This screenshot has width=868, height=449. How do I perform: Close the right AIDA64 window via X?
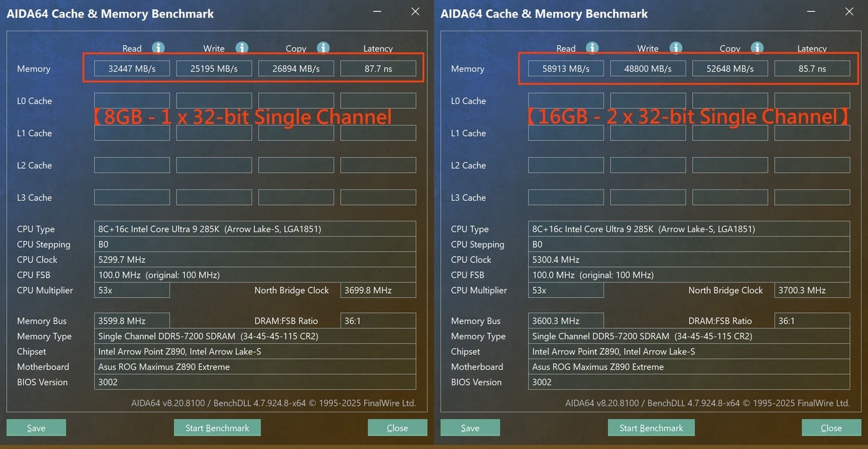coord(849,12)
